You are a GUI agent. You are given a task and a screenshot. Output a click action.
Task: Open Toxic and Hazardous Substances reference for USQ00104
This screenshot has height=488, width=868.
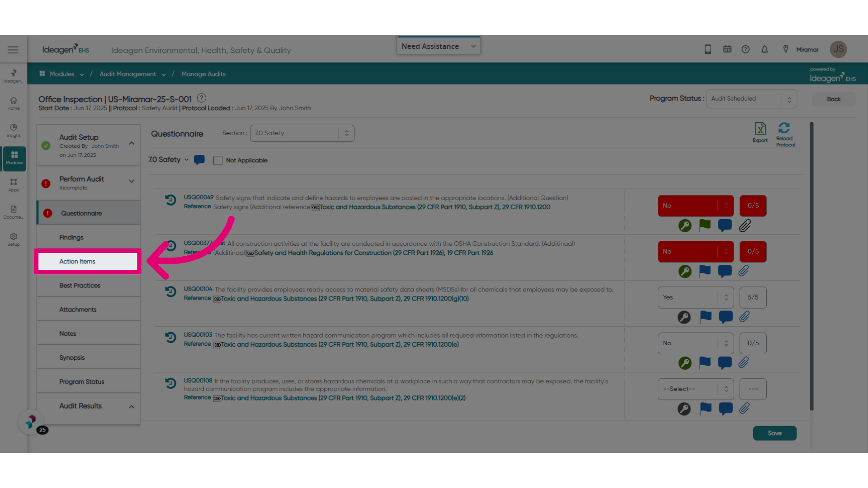click(x=344, y=299)
